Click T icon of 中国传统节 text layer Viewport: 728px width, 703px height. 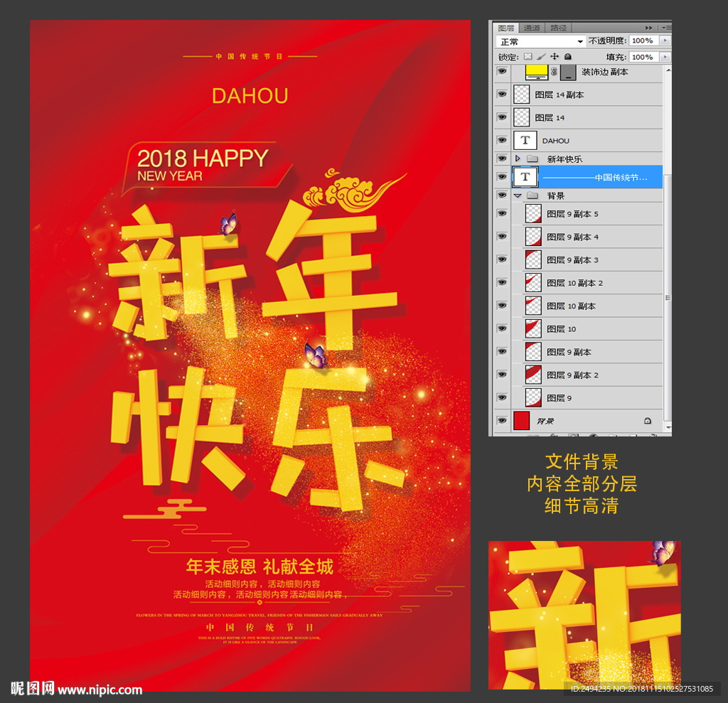(525, 177)
